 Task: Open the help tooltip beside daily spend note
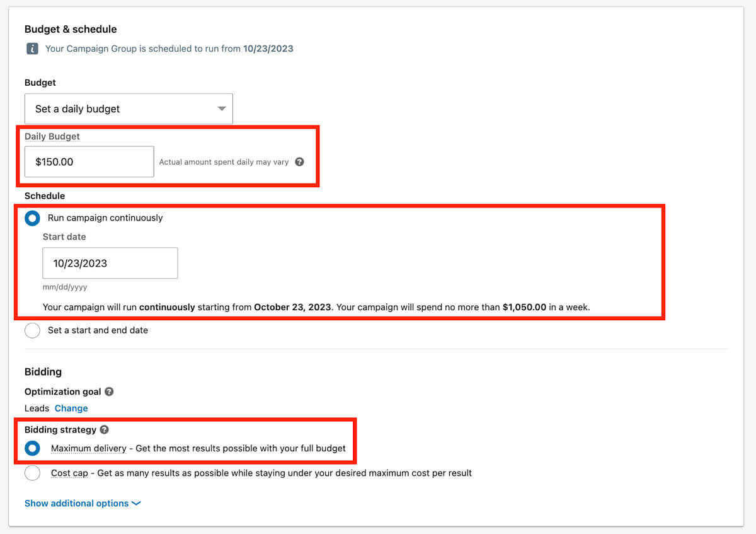coord(299,161)
